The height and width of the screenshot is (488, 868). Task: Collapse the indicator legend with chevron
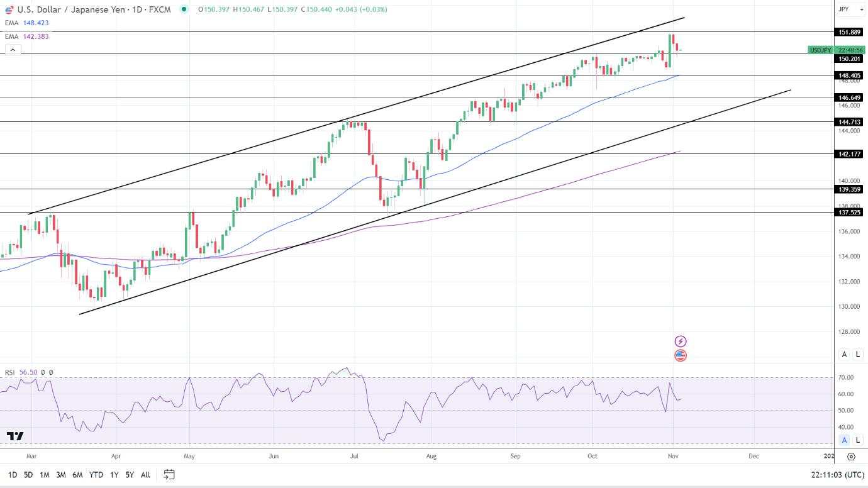[13, 50]
